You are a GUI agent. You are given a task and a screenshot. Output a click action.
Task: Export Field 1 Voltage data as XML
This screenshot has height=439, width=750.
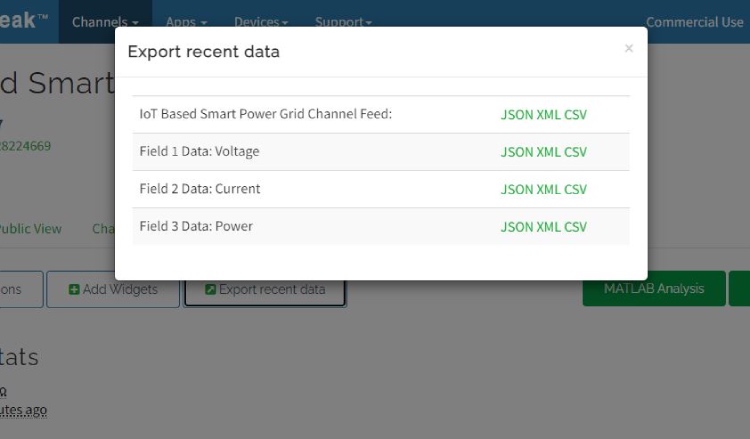tap(548, 152)
